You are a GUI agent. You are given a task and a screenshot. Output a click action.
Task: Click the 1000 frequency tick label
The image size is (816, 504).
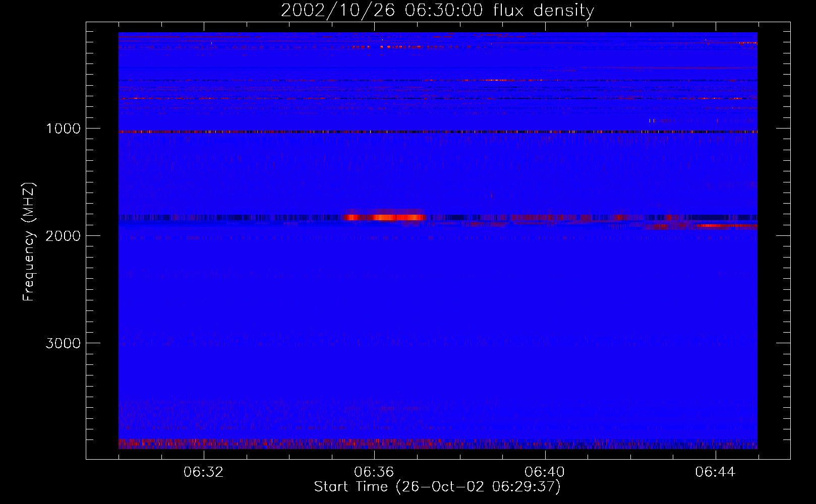pyautogui.click(x=63, y=129)
